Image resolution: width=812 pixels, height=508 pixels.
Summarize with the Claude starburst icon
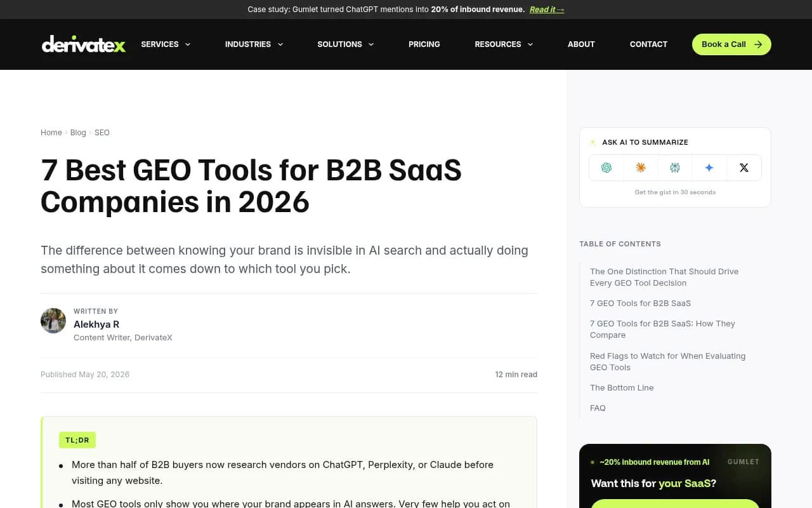tap(641, 168)
